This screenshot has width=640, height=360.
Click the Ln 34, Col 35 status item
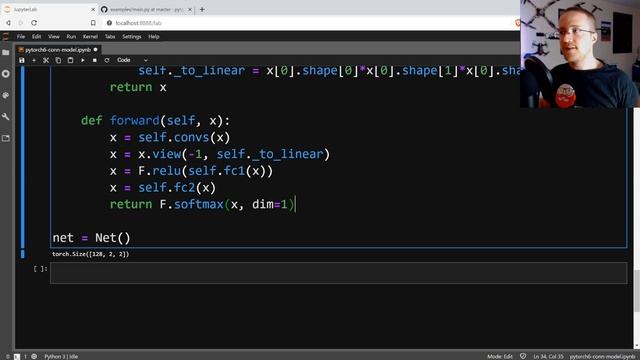548,356
